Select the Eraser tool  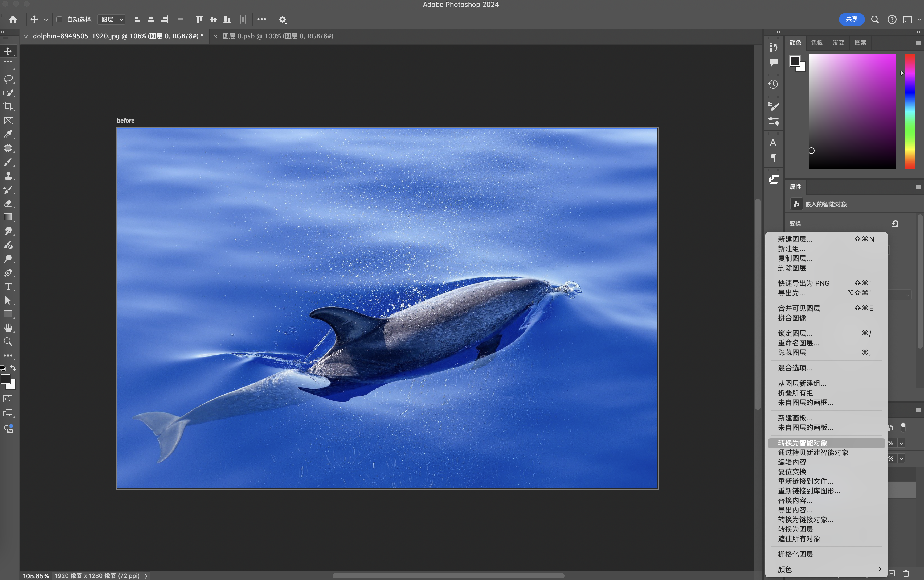8,204
